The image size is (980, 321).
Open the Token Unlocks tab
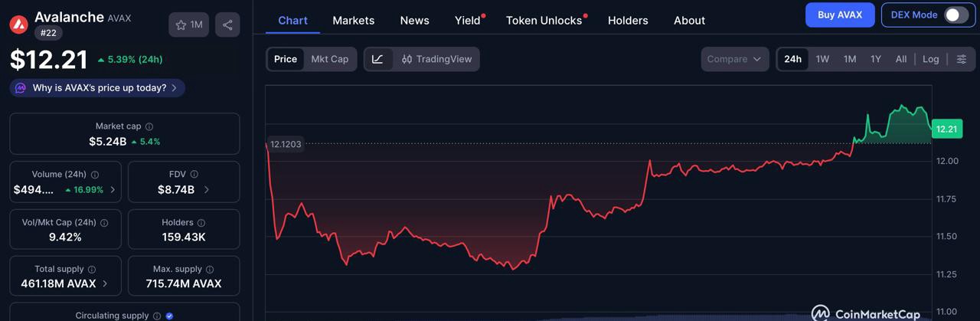(x=544, y=21)
